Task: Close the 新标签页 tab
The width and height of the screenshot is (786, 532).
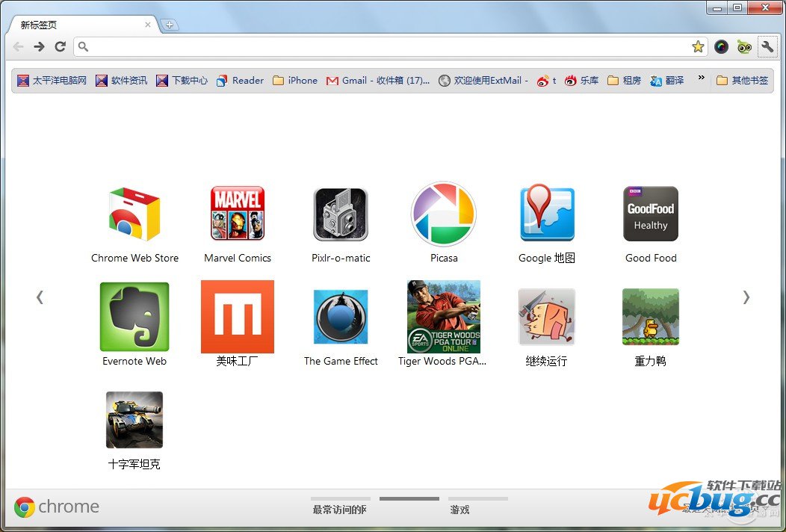Action: (x=148, y=25)
